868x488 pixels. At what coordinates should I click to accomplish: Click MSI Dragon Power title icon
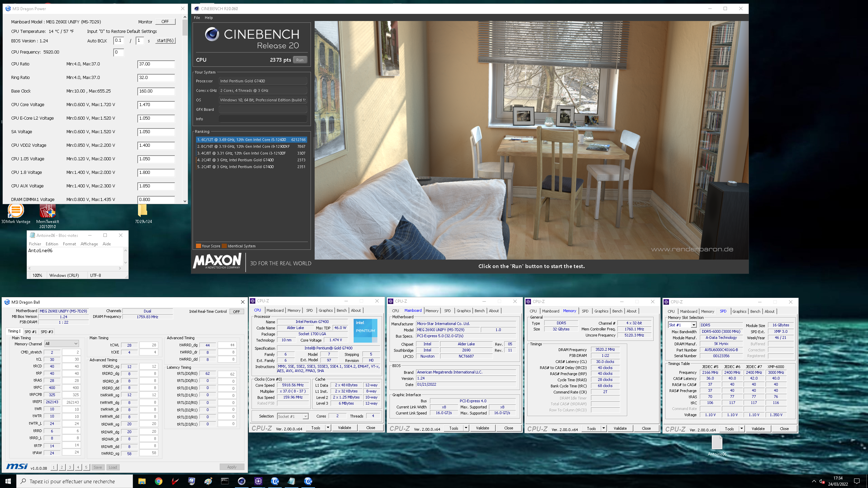pos(8,8)
